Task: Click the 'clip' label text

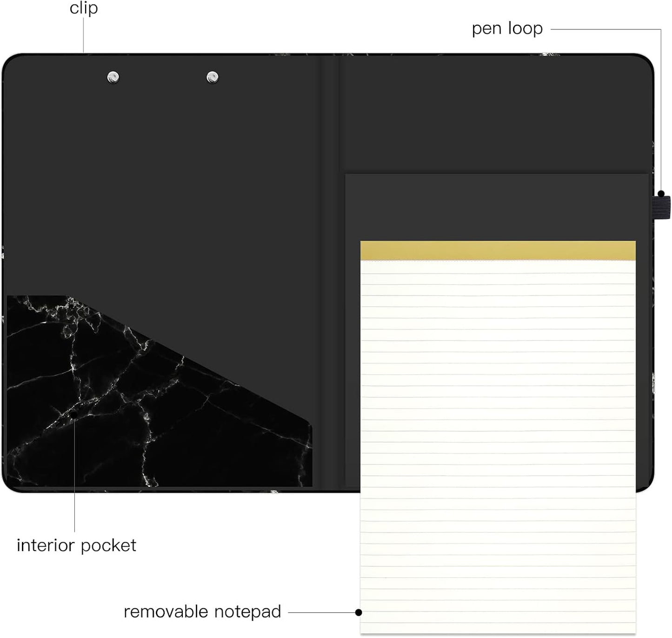Action: pos(84,8)
